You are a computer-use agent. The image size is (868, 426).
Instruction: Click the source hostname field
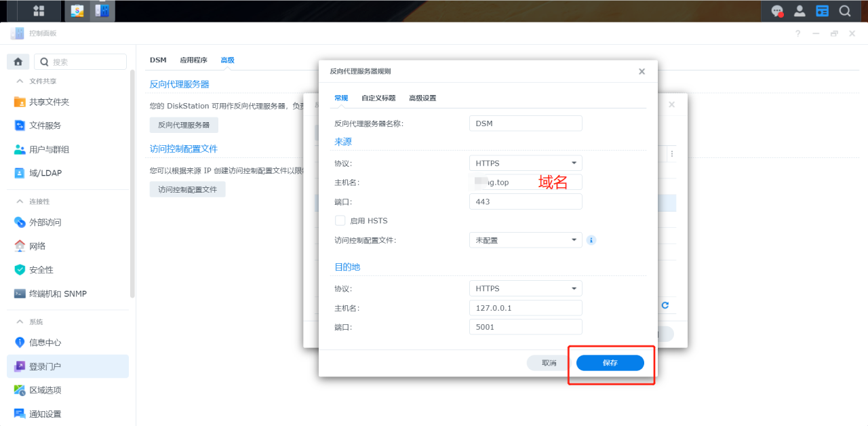point(526,182)
